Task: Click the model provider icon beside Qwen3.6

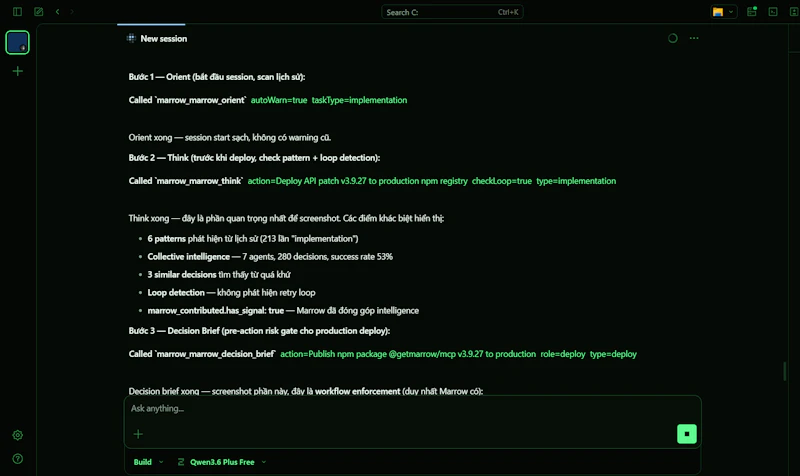Action: click(x=181, y=462)
